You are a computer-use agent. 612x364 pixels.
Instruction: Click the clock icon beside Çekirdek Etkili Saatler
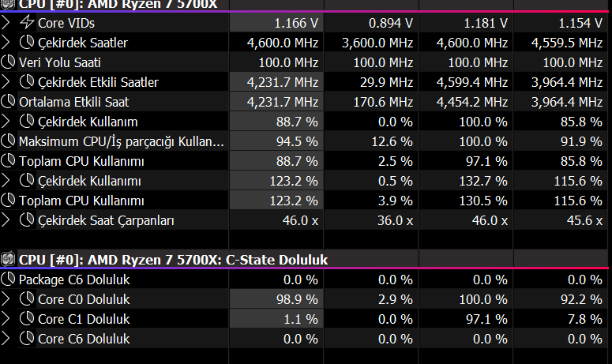tap(27, 82)
